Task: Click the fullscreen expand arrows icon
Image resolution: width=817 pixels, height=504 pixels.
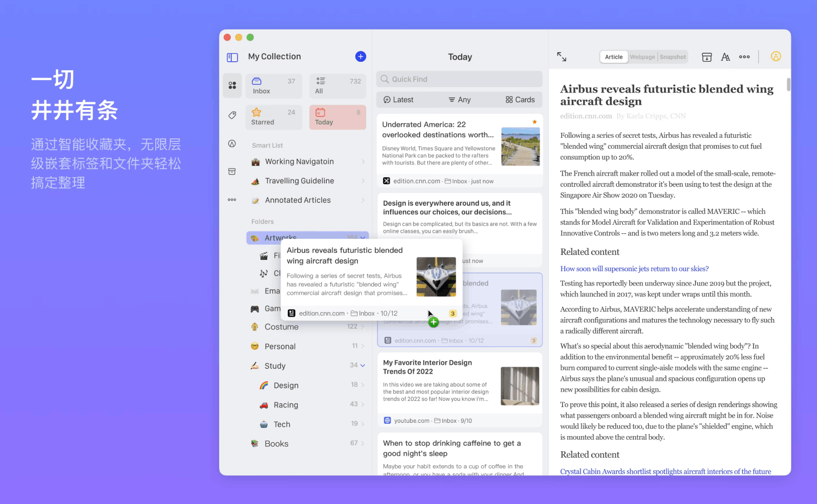Action: click(x=562, y=57)
